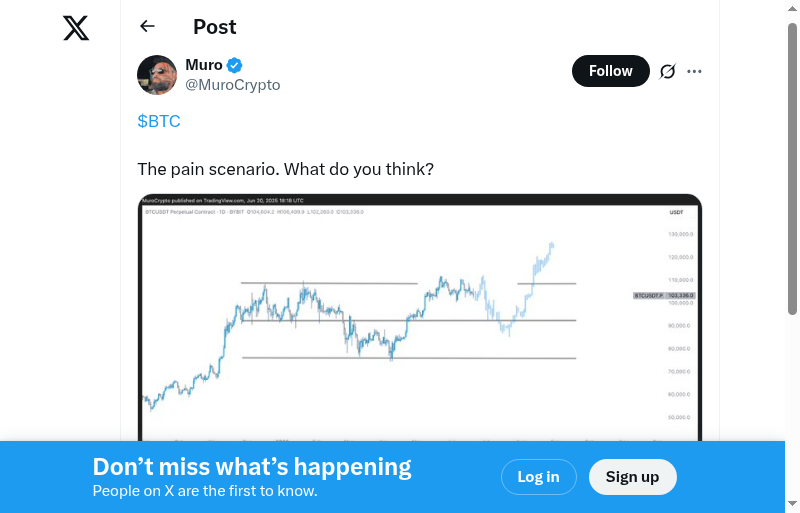Viewport: 800px width, 513px height.
Task: Click the scrollbar up arrow
Action: (x=792, y=8)
